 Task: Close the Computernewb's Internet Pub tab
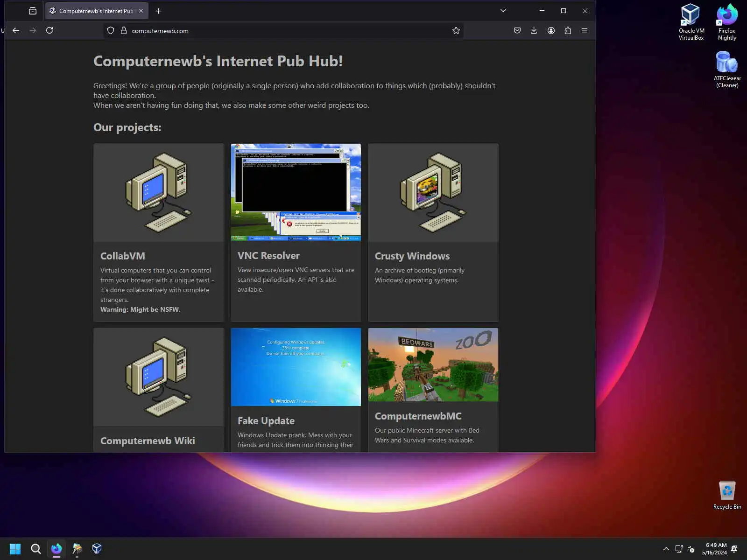(x=141, y=11)
